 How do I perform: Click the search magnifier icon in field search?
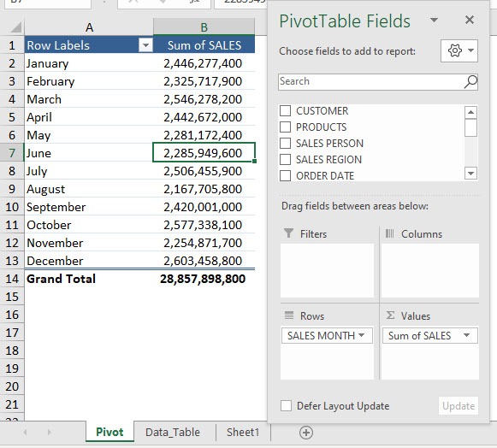click(470, 82)
